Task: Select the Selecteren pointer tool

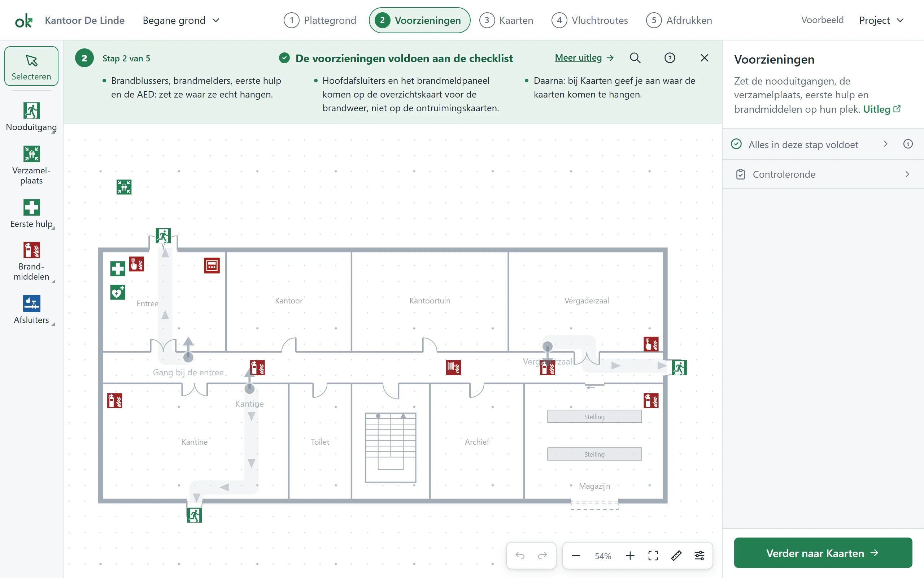Action: tap(31, 66)
